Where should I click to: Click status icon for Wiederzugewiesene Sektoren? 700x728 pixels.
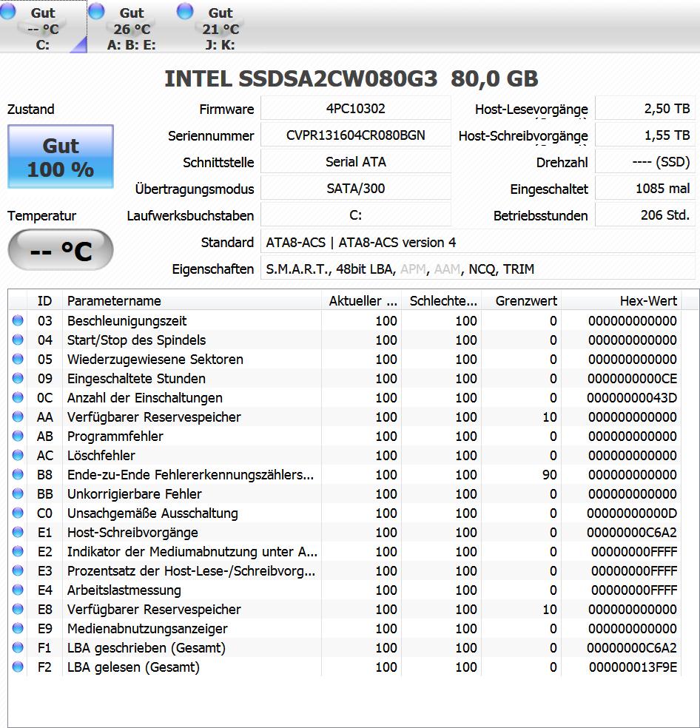[18, 359]
